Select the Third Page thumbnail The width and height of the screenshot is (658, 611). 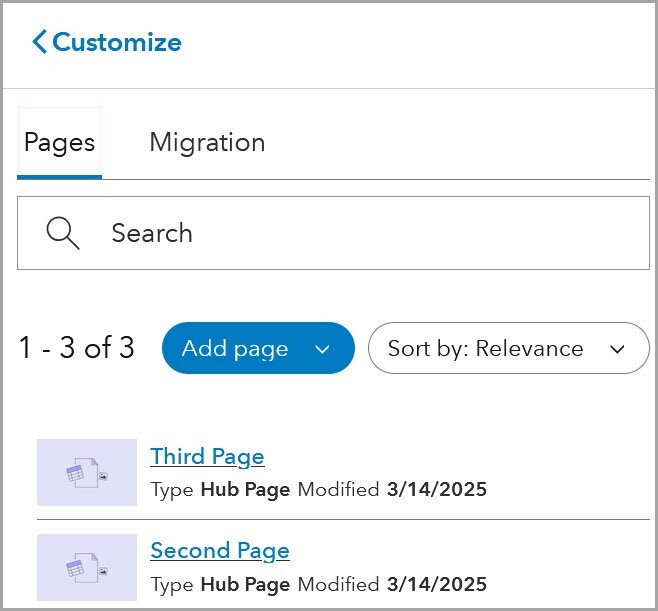pyautogui.click(x=87, y=473)
